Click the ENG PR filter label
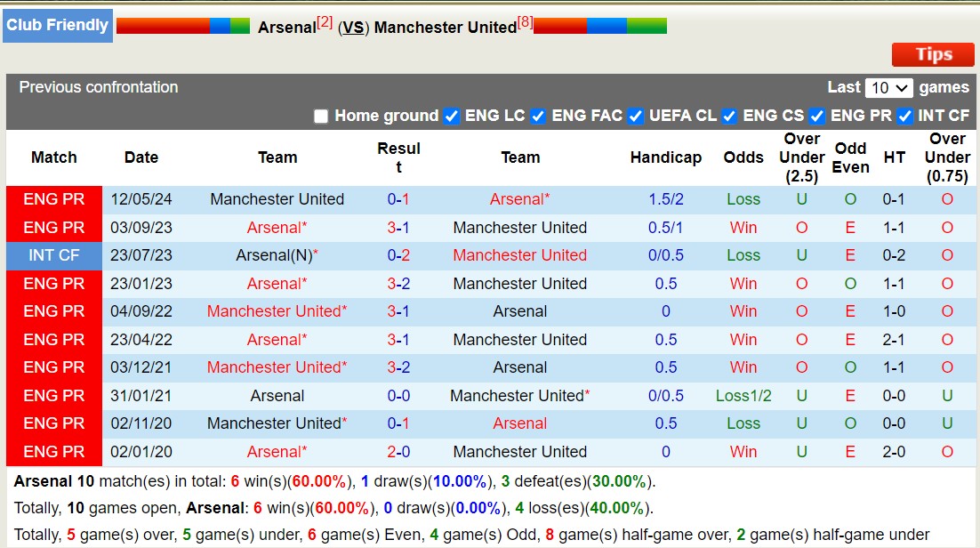The width and height of the screenshot is (980, 548). tap(862, 116)
